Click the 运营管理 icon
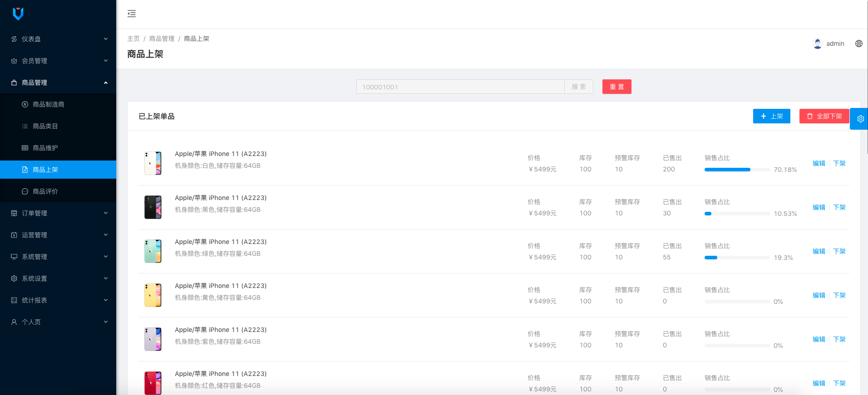868x395 pixels. pos(14,235)
